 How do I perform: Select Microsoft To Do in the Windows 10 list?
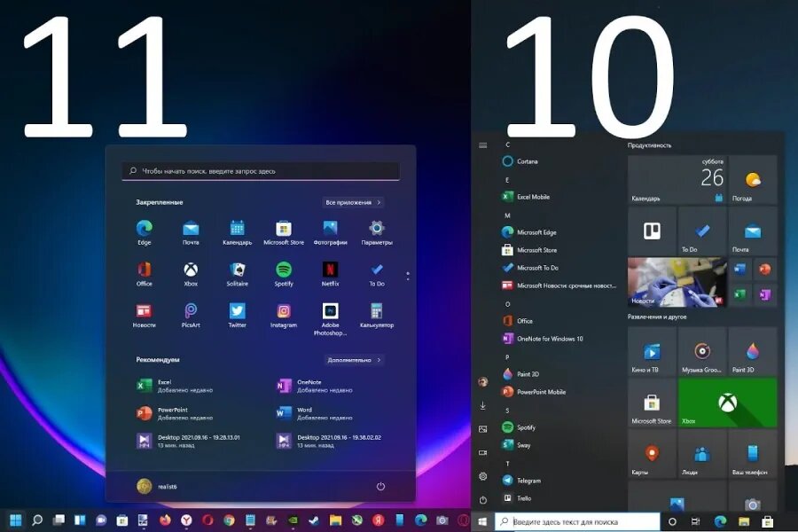[x=530, y=267]
